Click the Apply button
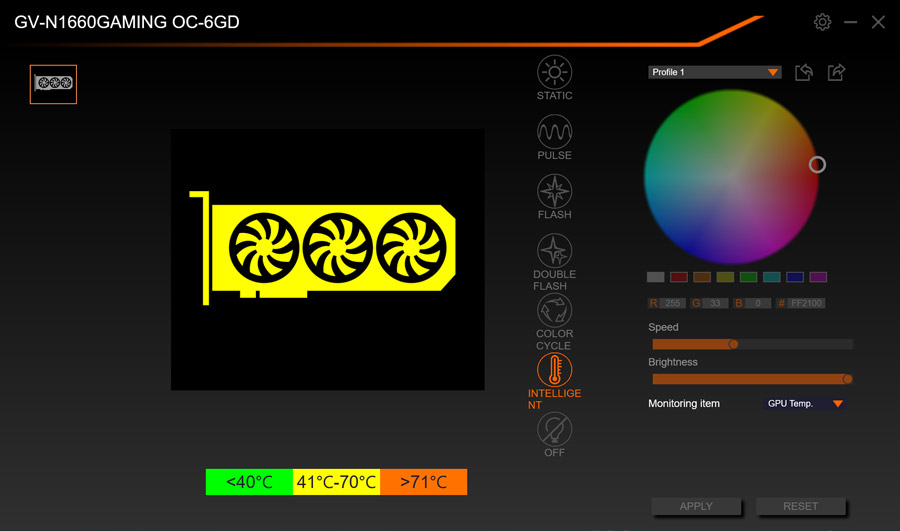The height and width of the screenshot is (531, 900). [x=696, y=506]
